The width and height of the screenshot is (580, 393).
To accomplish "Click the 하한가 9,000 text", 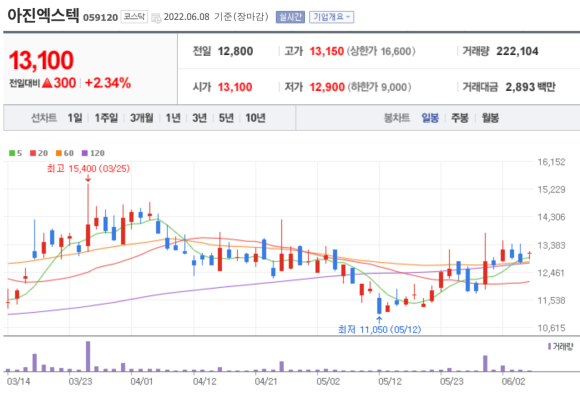I will (x=379, y=87).
